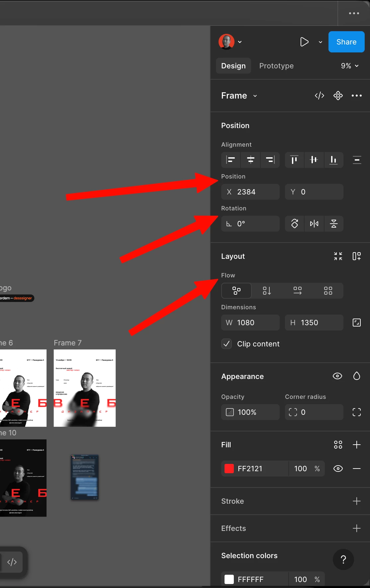Click the Rotation field 0°
This screenshot has height=588, width=370.
(250, 224)
